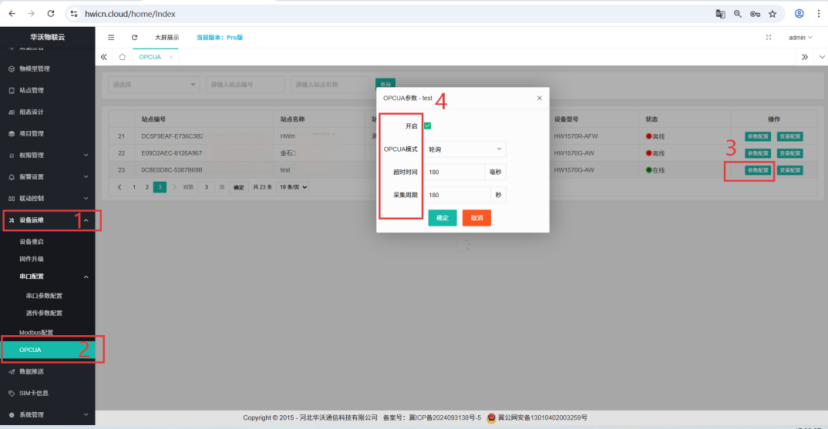Click the tab scroll-right double chevron
This screenshot has width=828, height=429.
804,57
